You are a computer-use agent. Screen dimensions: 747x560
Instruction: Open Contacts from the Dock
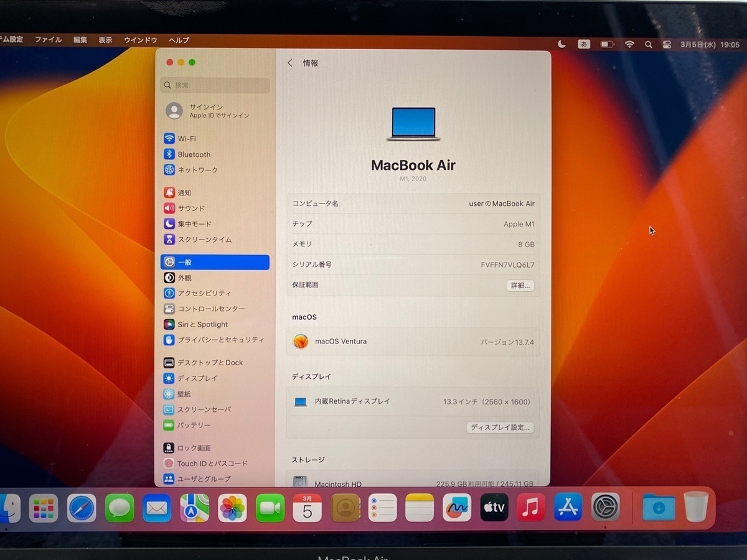[345, 508]
